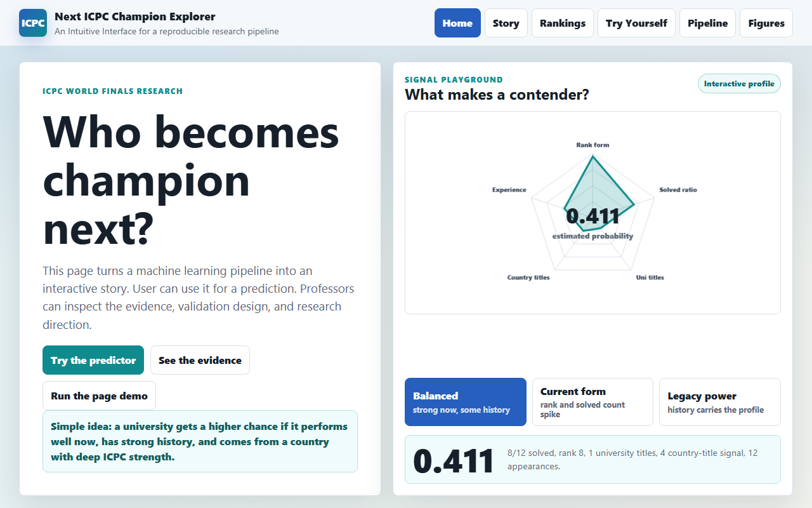812x508 pixels.
Task: Click the Uni titles radar label
Action: [650, 277]
